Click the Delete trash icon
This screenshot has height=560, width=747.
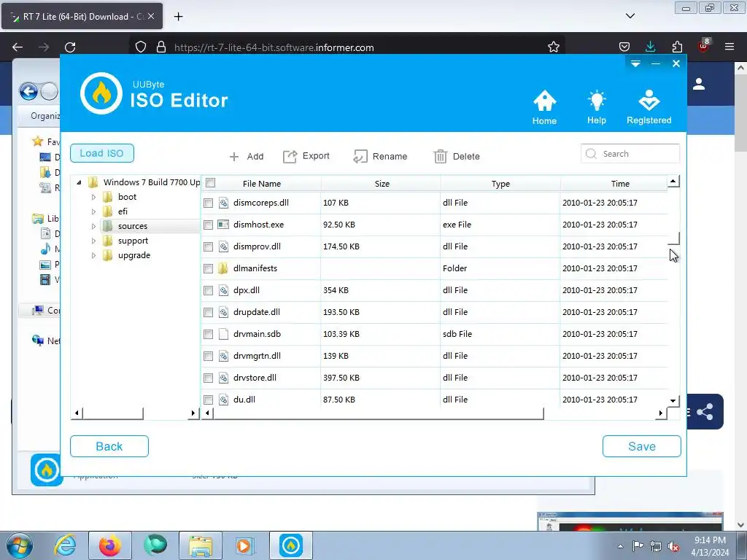(x=440, y=156)
